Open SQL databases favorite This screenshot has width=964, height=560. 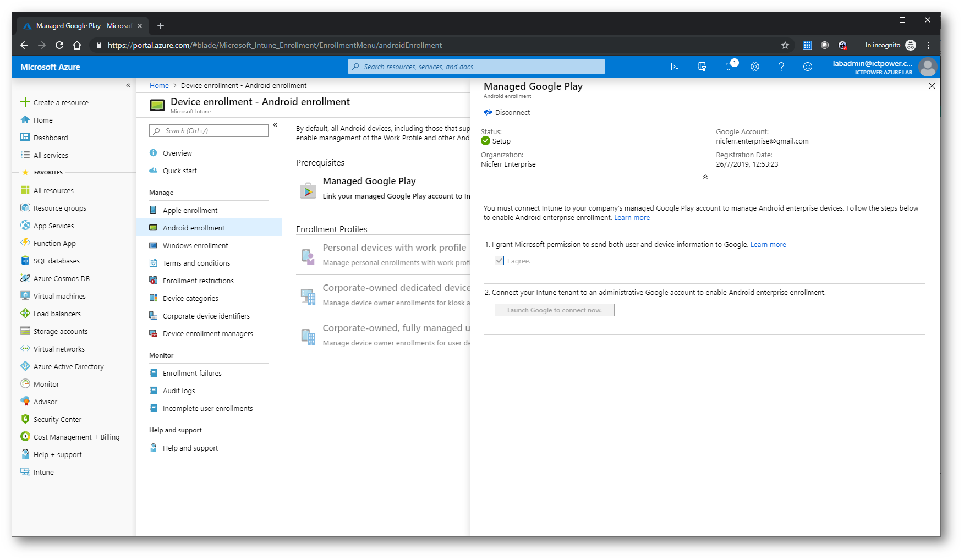pyautogui.click(x=50, y=261)
